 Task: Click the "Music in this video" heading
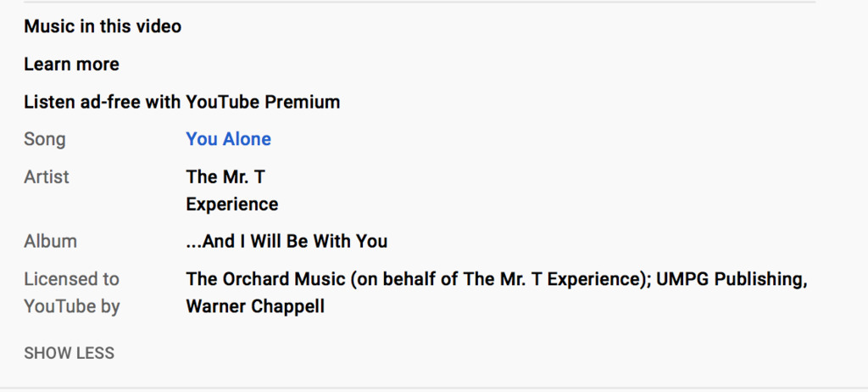[x=103, y=26]
